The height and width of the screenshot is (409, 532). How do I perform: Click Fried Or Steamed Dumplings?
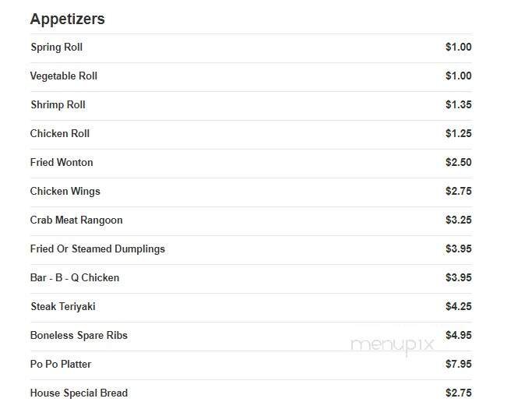click(x=97, y=249)
